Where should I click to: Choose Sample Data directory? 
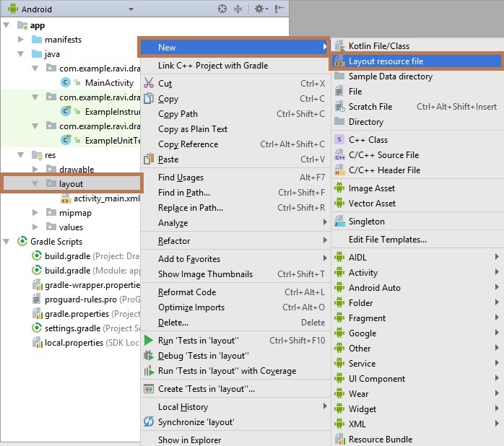(x=417, y=76)
